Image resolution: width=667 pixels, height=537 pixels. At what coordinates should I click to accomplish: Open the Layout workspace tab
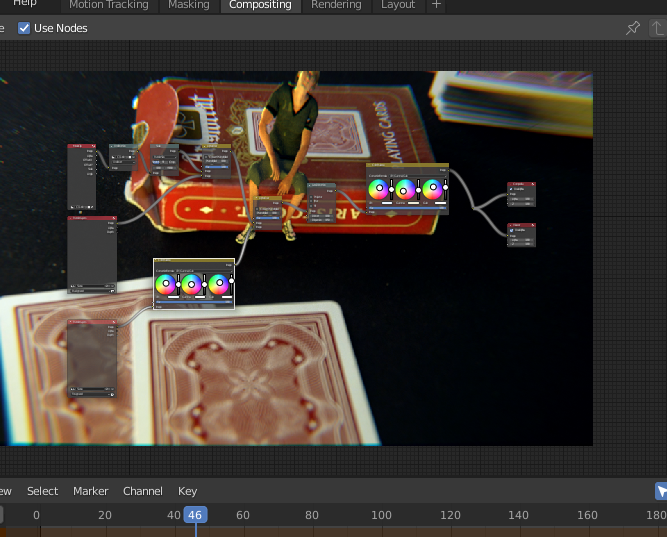click(x=398, y=5)
